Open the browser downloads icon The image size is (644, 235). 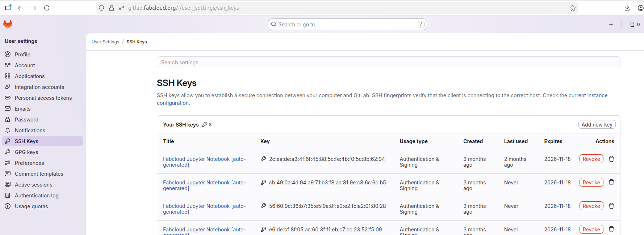coord(627,8)
